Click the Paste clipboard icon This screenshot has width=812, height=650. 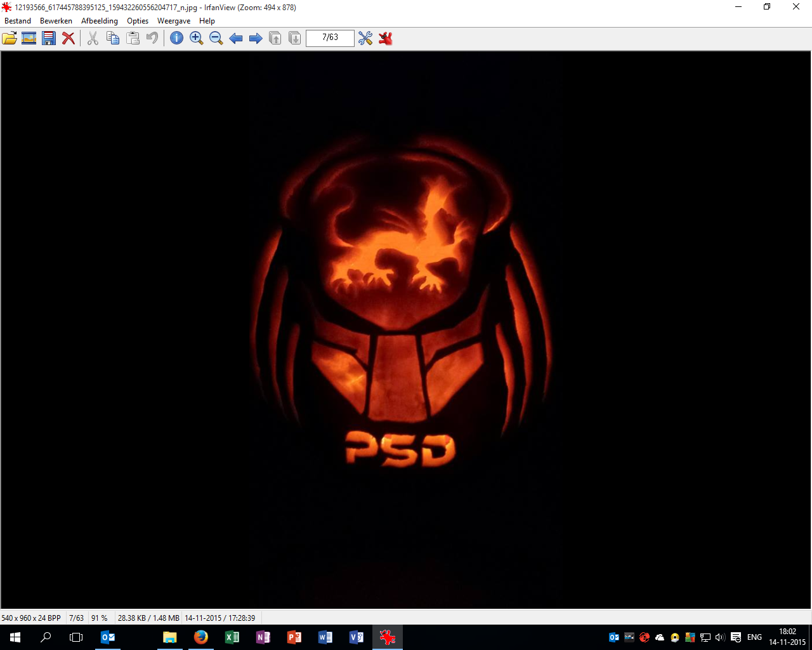133,38
